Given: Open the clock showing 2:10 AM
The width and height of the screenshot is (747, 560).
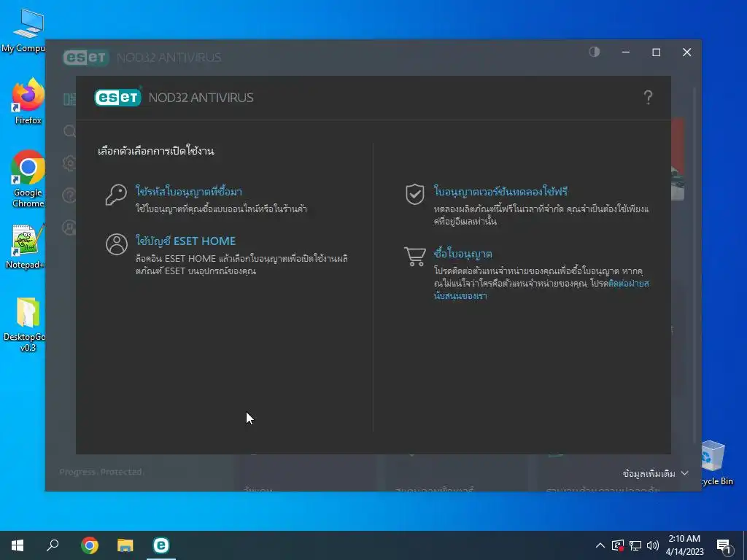Looking at the screenshot, I should [x=684, y=545].
